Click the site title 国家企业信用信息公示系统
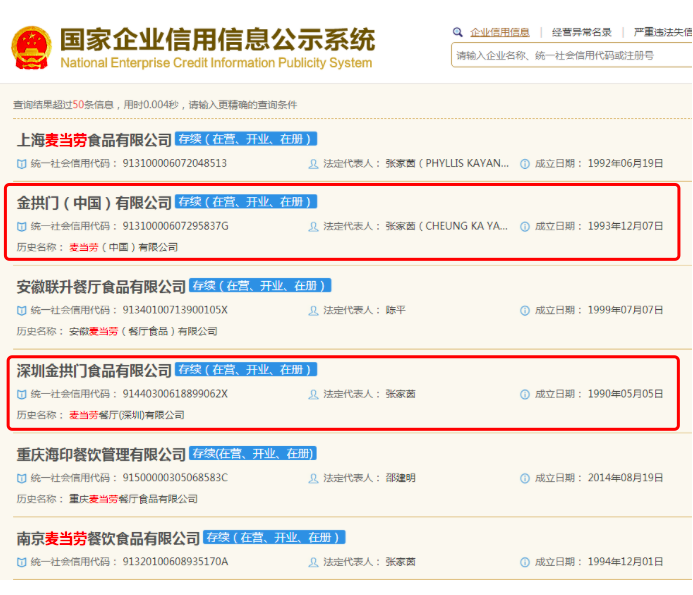This screenshot has height=595, width=693. click(217, 39)
